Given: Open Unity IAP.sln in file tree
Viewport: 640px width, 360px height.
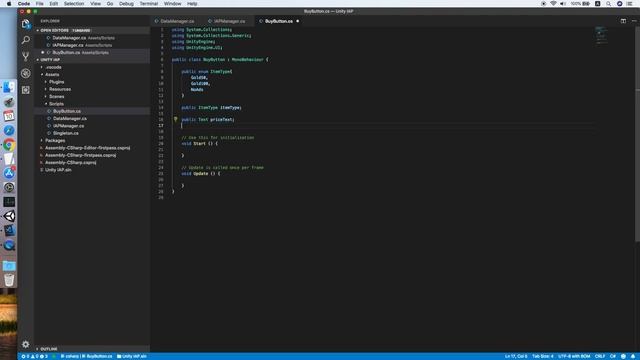Looking at the screenshot, I should [x=58, y=170].
